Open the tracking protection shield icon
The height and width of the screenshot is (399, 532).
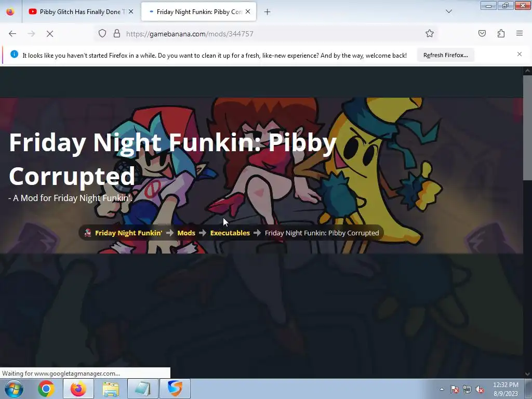click(102, 33)
